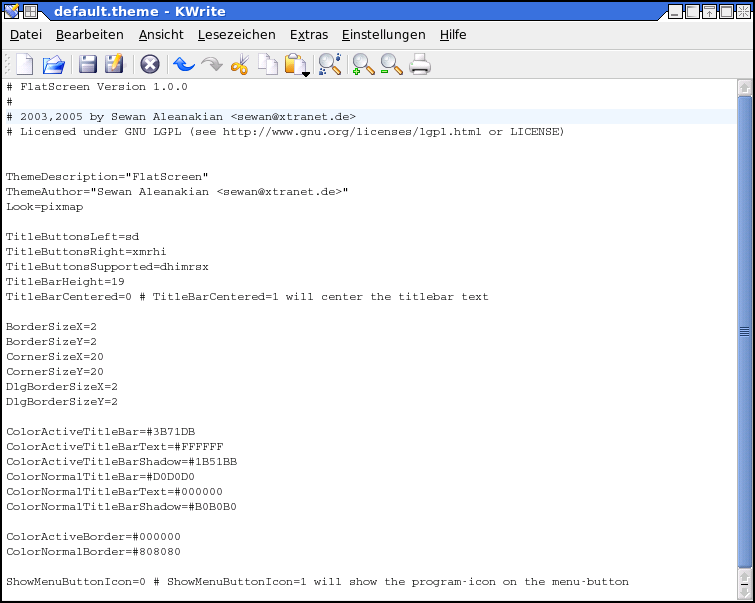Viewport: 755px width, 603px height.
Task: Place the cursor in the "# FlatScreen Version 1.0.0" line
Action: point(97,87)
